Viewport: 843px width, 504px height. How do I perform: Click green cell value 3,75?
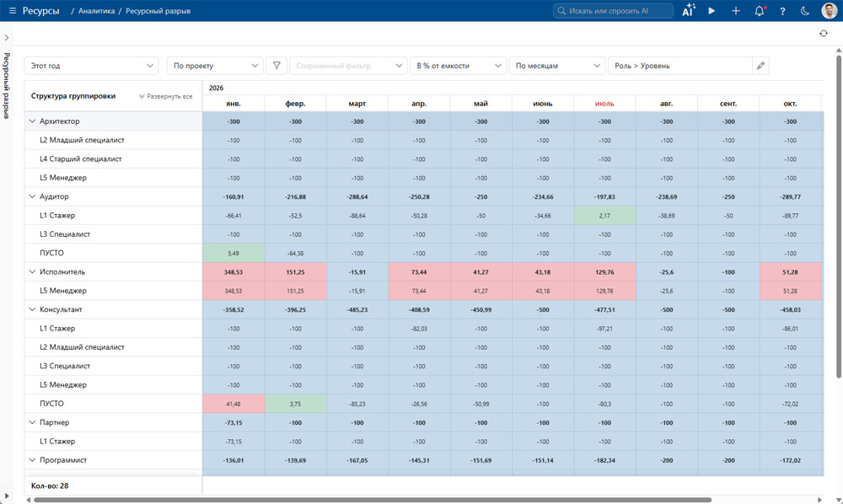tap(295, 404)
